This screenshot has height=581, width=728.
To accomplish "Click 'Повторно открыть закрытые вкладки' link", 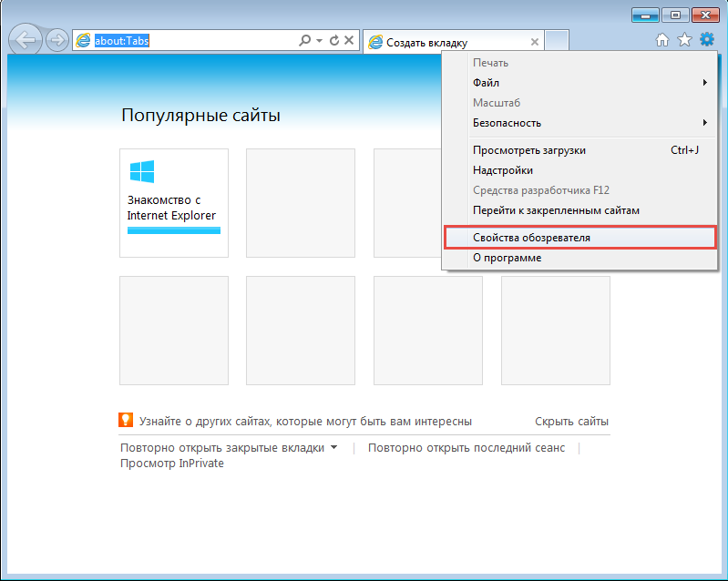I will coord(222,448).
